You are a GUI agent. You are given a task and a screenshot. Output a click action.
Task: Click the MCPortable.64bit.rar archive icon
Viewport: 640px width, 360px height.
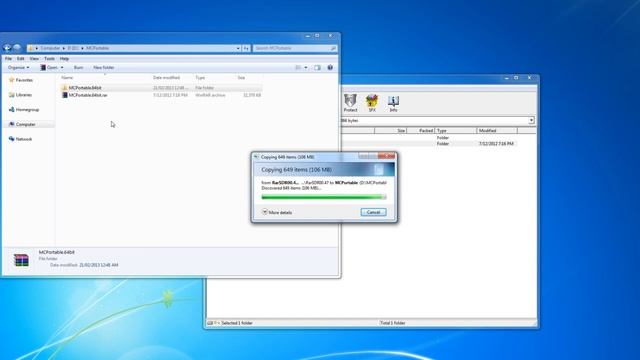click(64, 95)
